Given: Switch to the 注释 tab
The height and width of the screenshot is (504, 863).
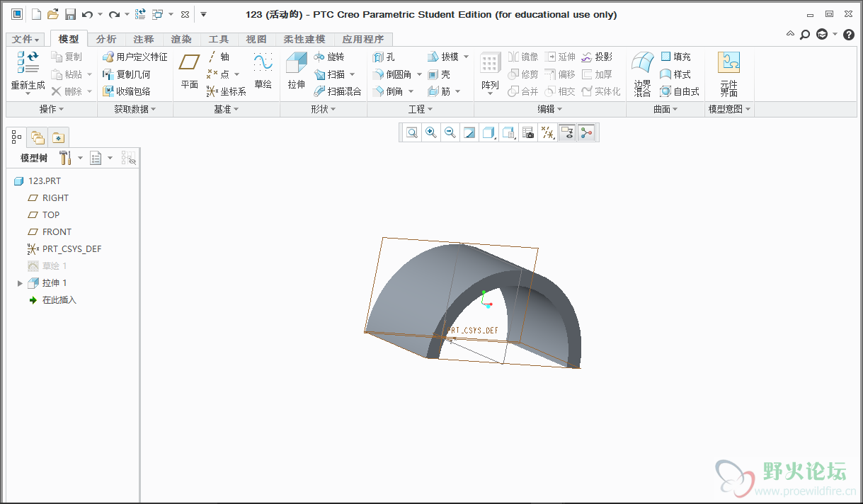Looking at the screenshot, I should 144,40.
